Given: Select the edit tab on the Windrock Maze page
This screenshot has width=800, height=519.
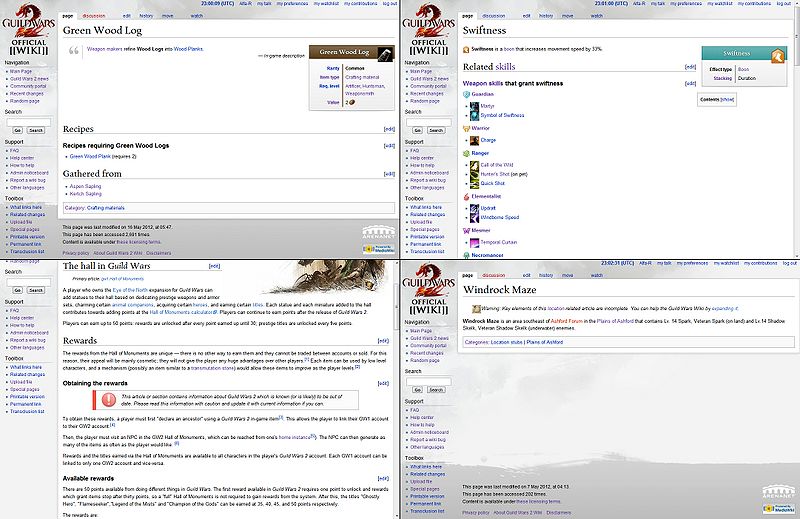Looking at the screenshot, I should pyautogui.click(x=526, y=275).
